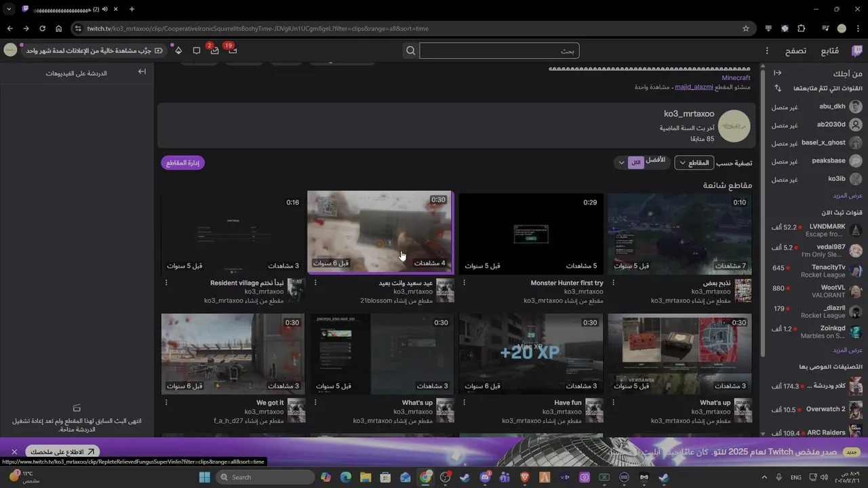Play the 0:10 clip with 7 views
This screenshot has width=868, height=488.
click(x=679, y=233)
